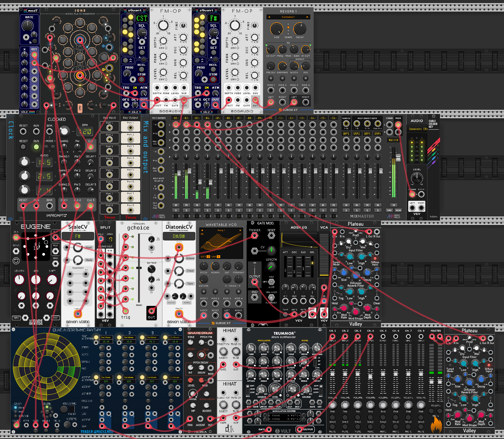Click the F# scale display on ScaleCV

pos(78,236)
